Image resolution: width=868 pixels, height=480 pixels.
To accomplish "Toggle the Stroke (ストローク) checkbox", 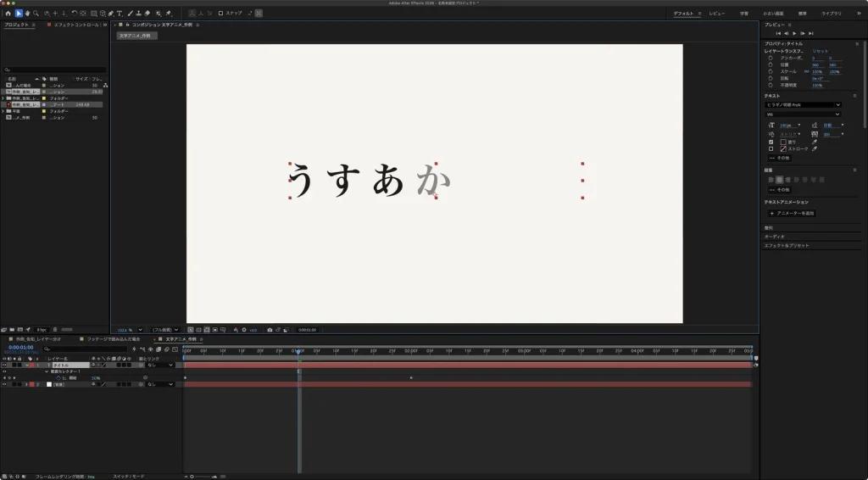I will 771,149.
